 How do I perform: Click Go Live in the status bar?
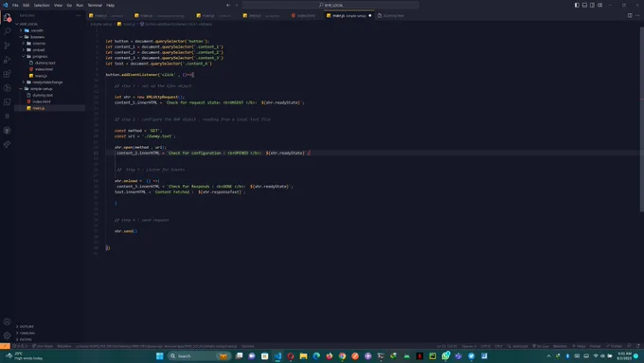541,346
